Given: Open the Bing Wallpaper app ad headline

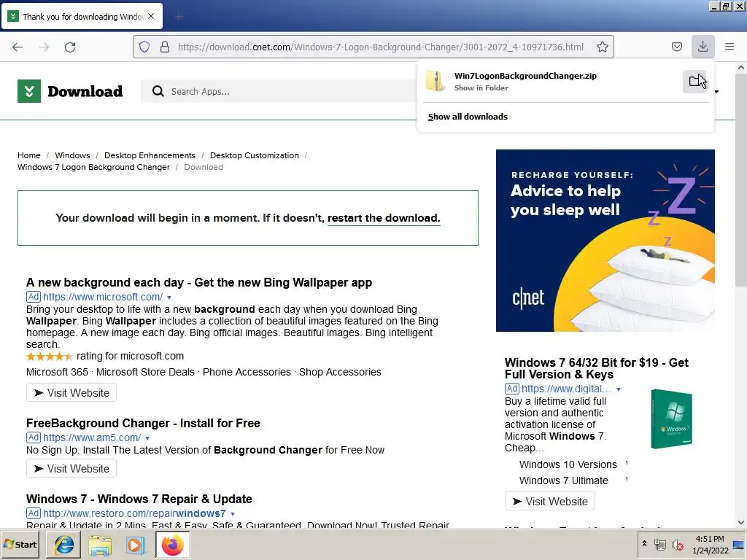Looking at the screenshot, I should coord(199,282).
